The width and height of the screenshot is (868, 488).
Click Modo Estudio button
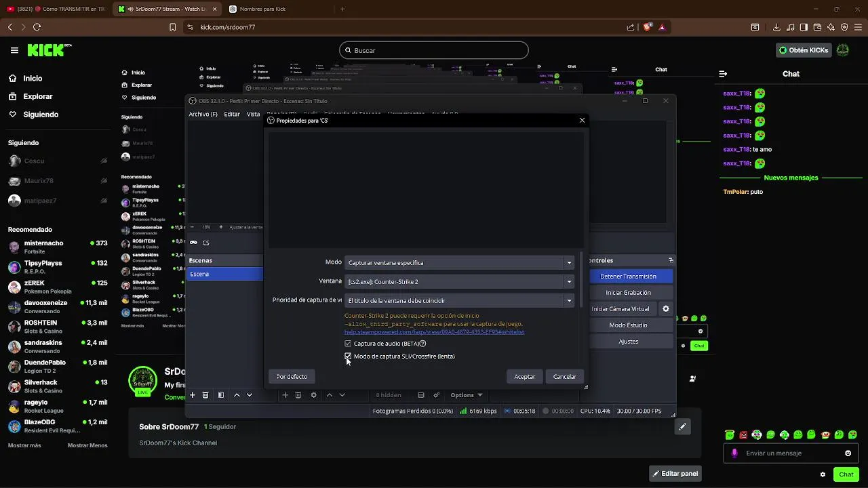(x=628, y=325)
